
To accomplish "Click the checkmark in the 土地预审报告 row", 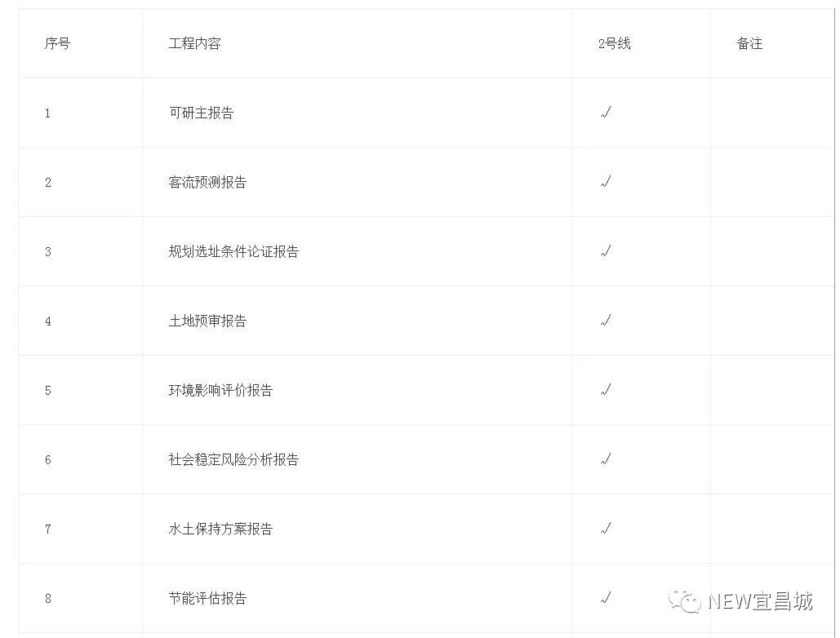I will [605, 321].
